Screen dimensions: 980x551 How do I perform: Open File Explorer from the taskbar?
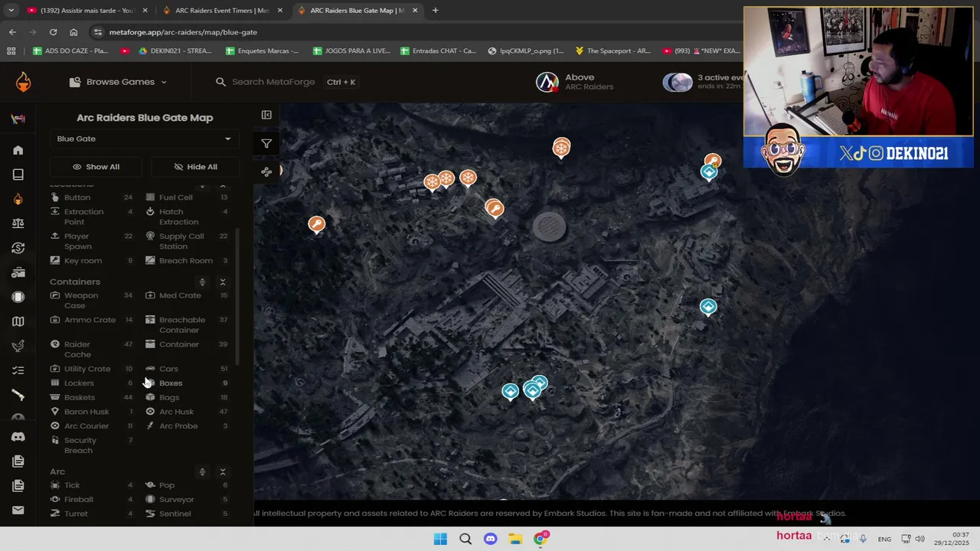pyautogui.click(x=515, y=539)
